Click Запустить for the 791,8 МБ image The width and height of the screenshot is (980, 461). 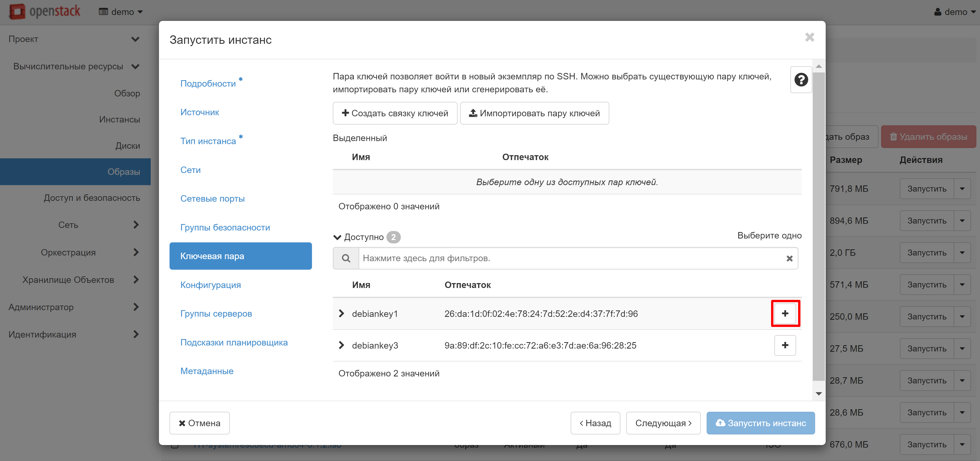[x=927, y=189]
